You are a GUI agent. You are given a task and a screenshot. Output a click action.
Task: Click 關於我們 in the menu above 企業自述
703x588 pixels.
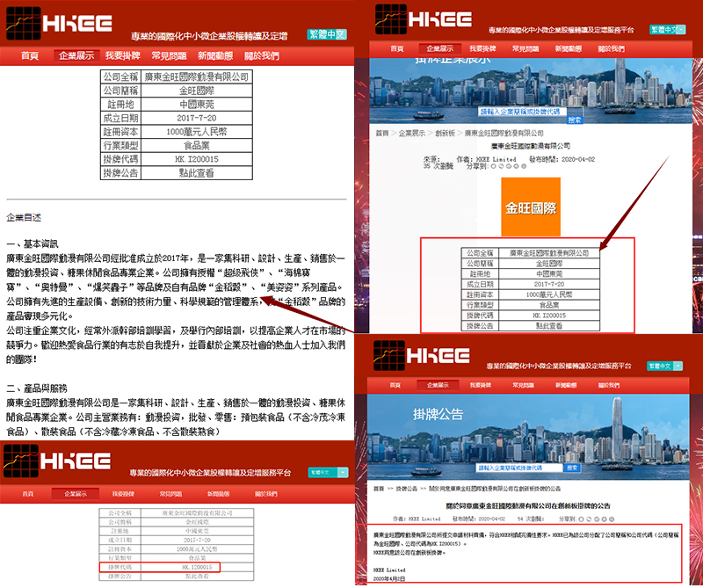click(x=262, y=55)
